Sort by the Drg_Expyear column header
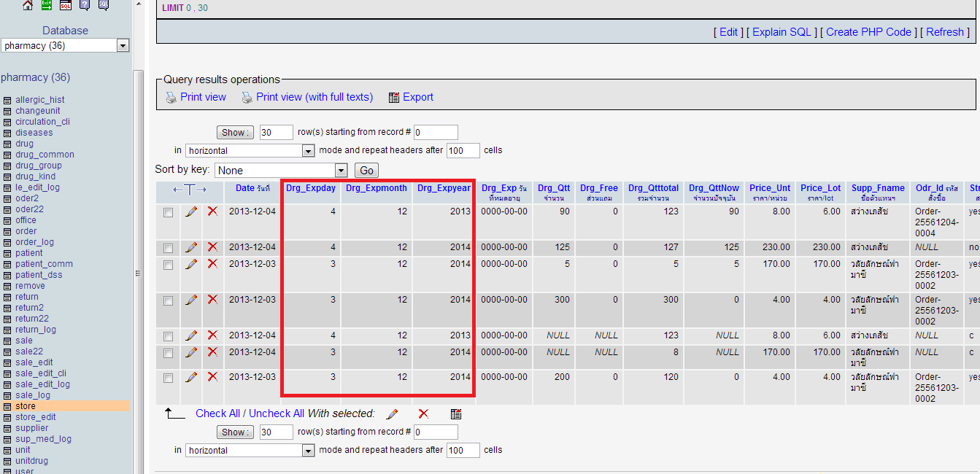Image resolution: width=980 pixels, height=474 pixels. tap(444, 188)
